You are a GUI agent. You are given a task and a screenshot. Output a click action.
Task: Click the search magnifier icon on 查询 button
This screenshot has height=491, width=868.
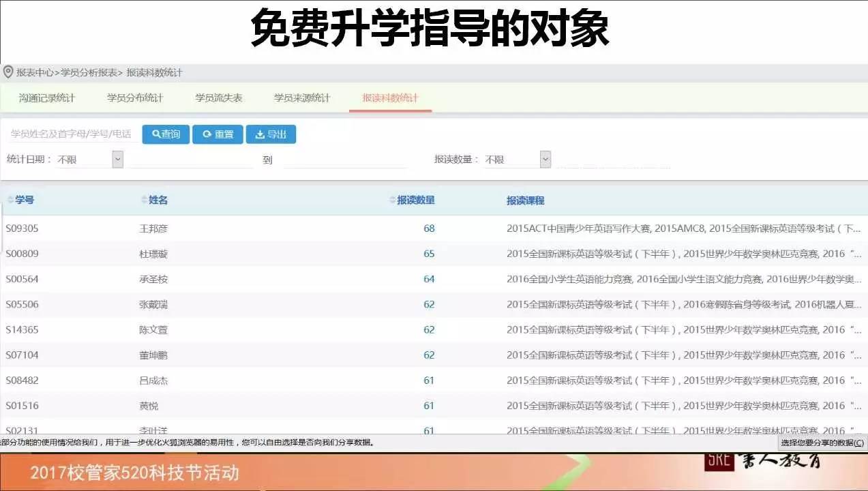pos(156,134)
